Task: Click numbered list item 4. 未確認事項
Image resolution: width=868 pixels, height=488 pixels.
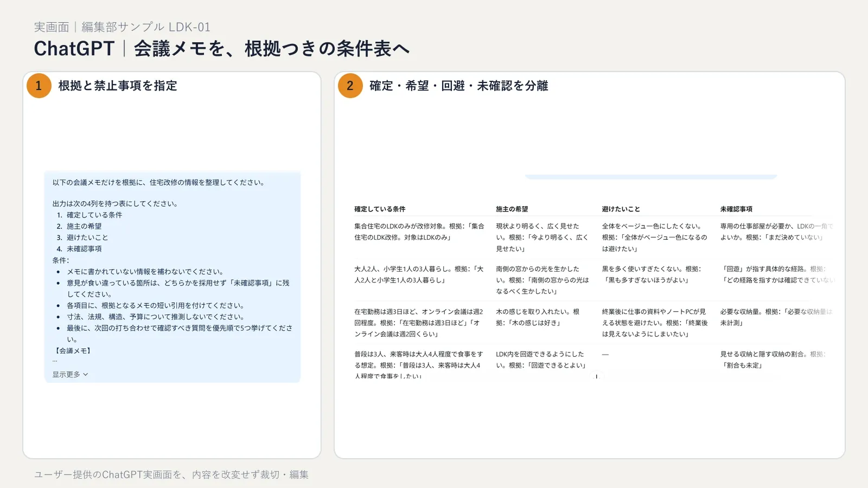Action: pyautogui.click(x=79, y=249)
